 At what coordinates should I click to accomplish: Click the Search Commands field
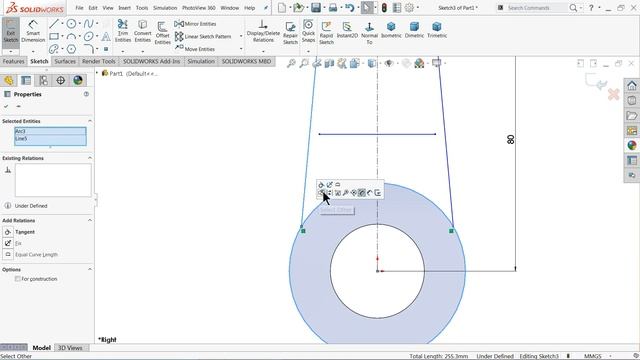point(536,8)
